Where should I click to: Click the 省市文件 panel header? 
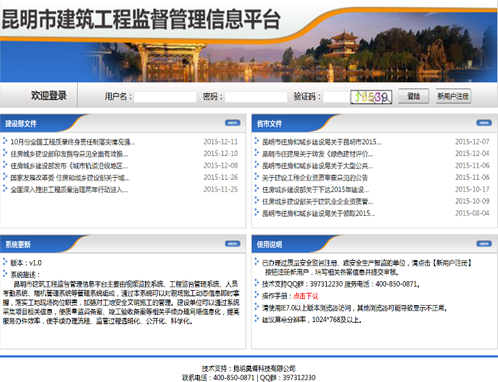coord(269,124)
